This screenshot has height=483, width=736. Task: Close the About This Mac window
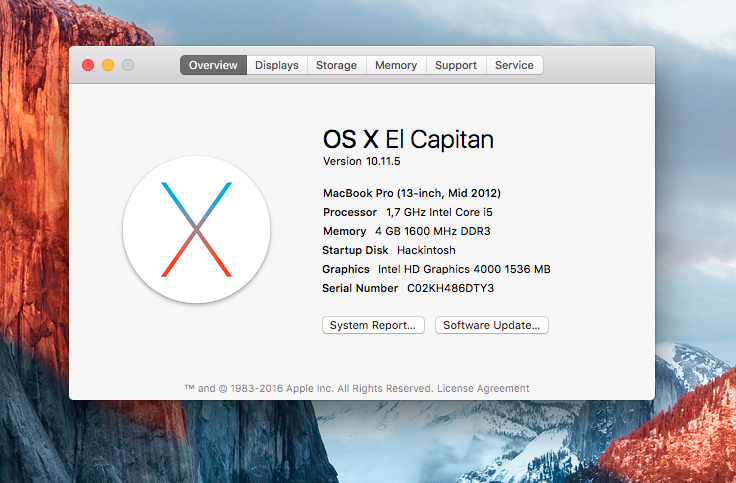[x=88, y=65]
